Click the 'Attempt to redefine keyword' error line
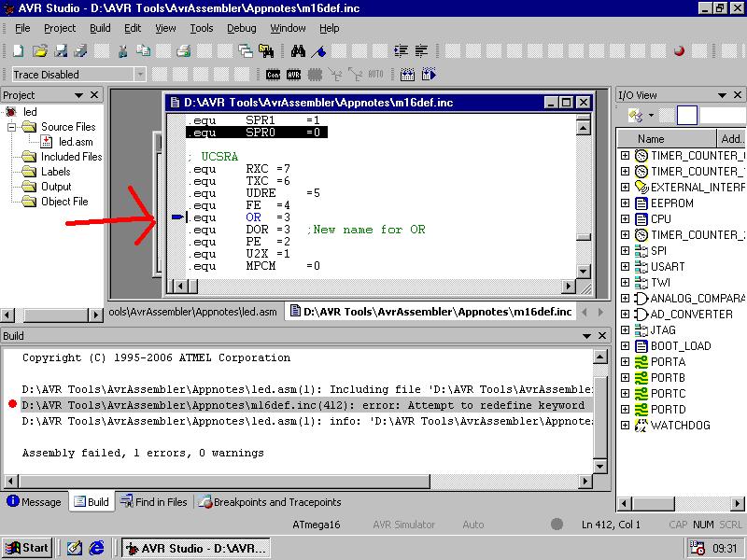Screen dimensions: 747x560 (x=307, y=405)
